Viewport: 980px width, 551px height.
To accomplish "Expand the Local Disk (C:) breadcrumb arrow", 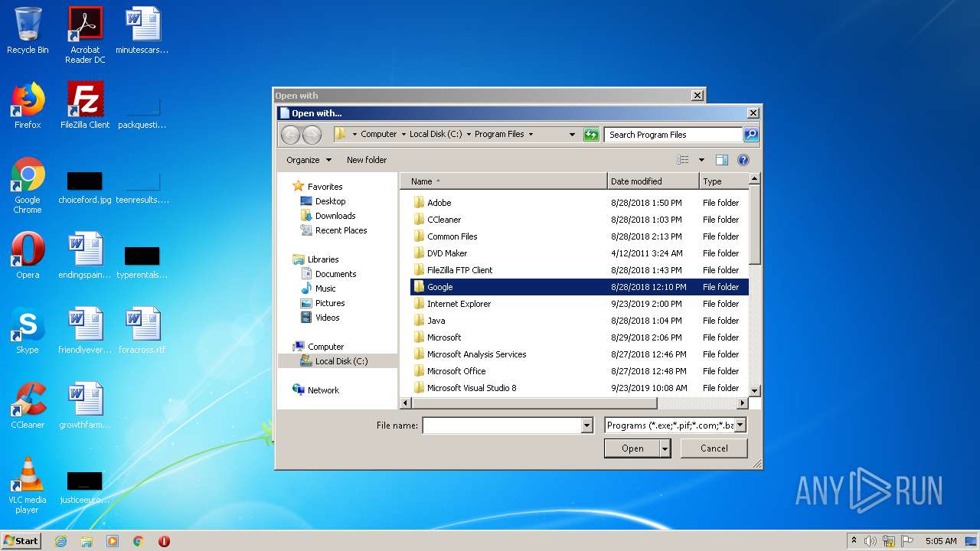I will pyautogui.click(x=469, y=134).
